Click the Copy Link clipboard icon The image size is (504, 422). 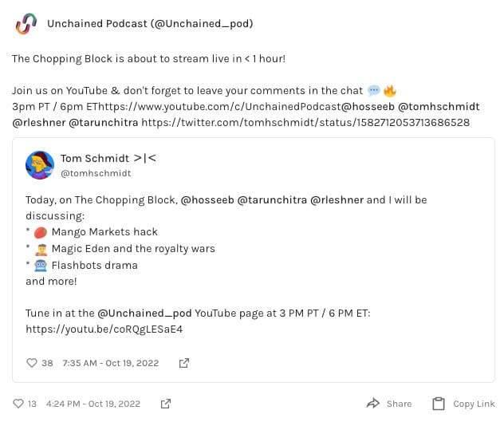pyautogui.click(x=438, y=404)
